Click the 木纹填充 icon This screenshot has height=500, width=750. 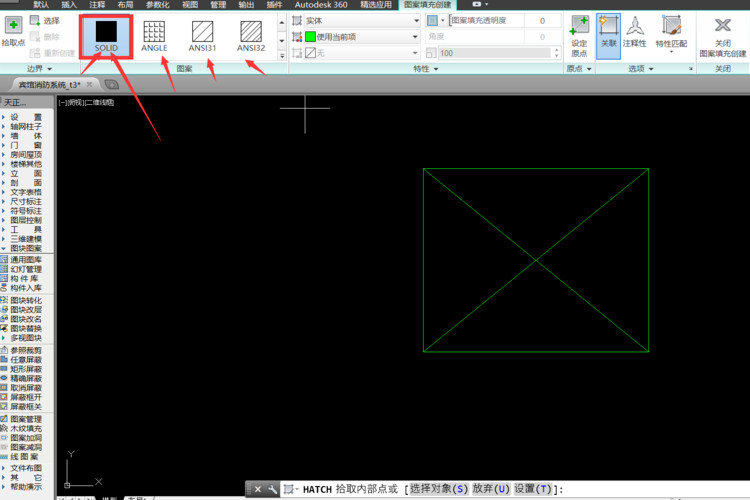[x=4, y=428]
